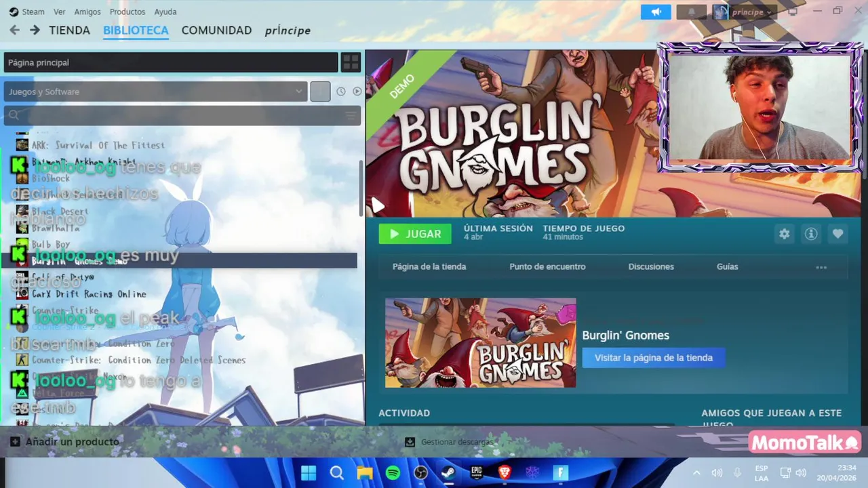Viewport: 868px width, 488px height.
Task: Open Brave browser from the taskbar
Action: pos(505,472)
